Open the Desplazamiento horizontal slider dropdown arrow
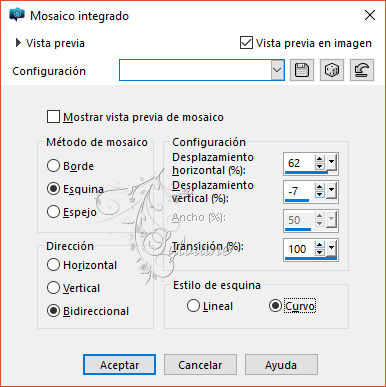This screenshot has width=386, height=387. click(x=331, y=162)
